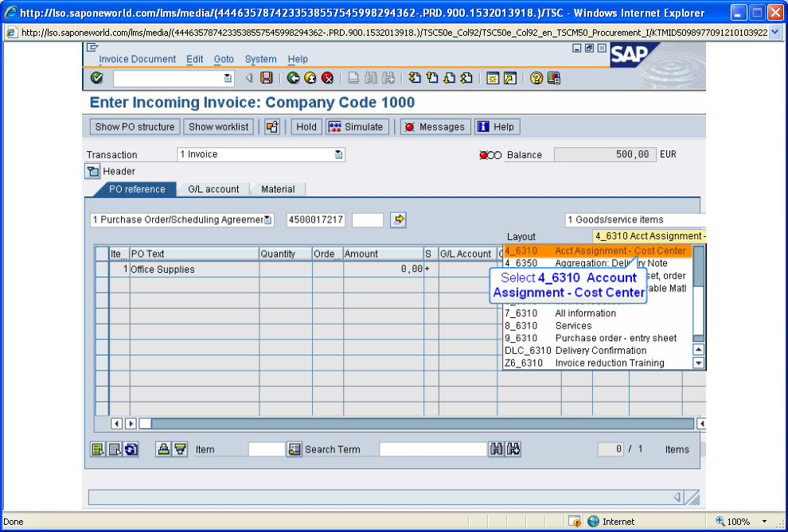Image resolution: width=788 pixels, height=532 pixels.
Task: Click the position icon next to Item field
Action: [294, 449]
